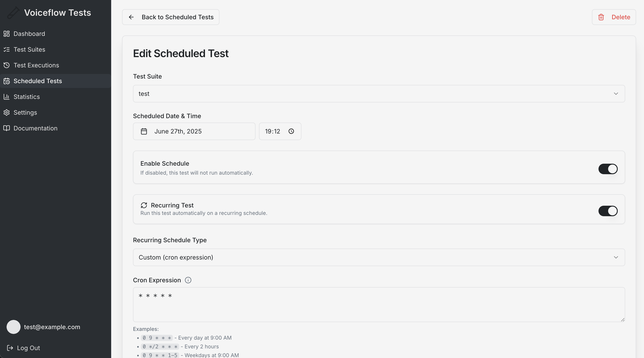Click the Statistics bar chart icon
This screenshot has height=358, width=644.
pos(7,97)
